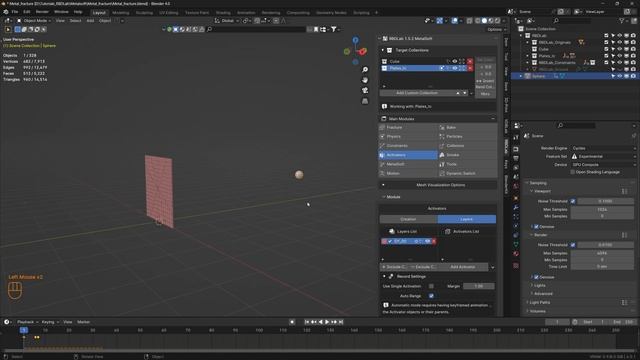This screenshot has width=640, height=360.
Task: Collapse the Sampling panel
Action: 527,183
